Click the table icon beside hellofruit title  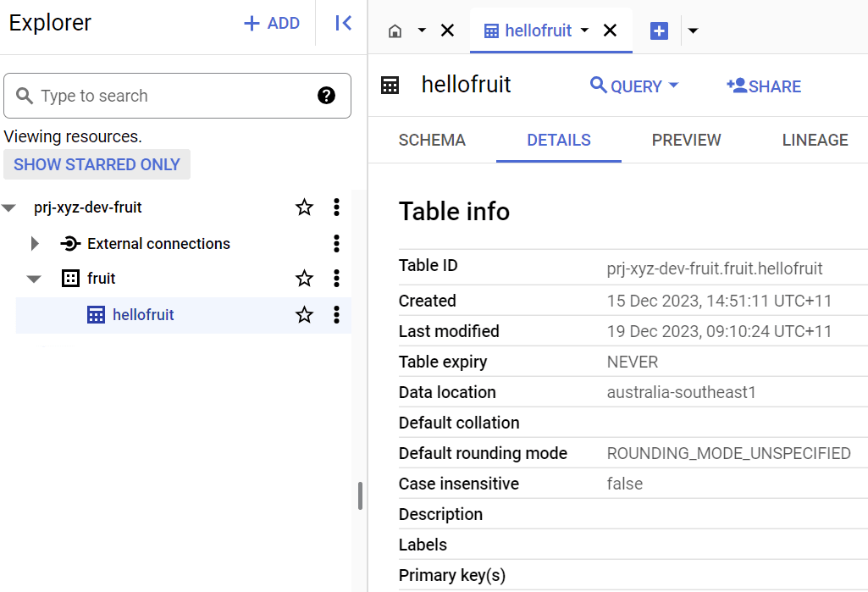coord(390,86)
